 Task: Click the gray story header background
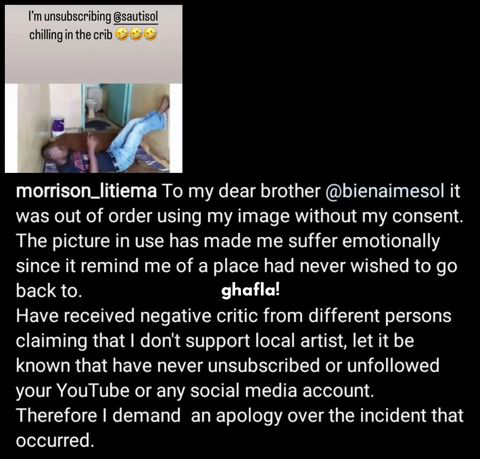coord(94,62)
